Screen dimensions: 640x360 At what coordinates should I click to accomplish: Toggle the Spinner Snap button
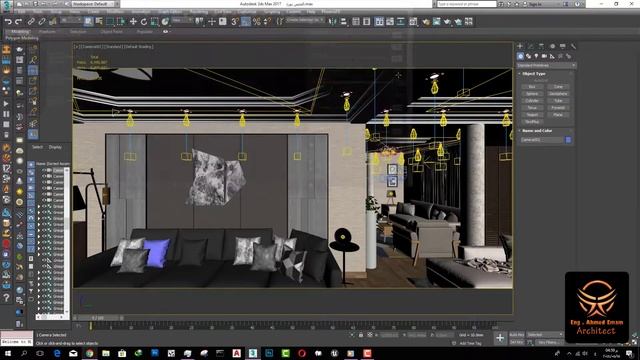[267, 22]
